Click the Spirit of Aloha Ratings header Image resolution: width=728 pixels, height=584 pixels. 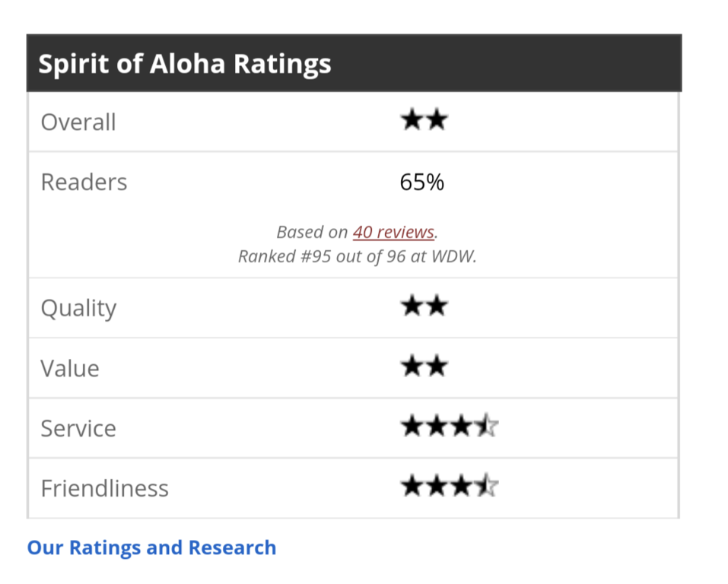(x=185, y=63)
